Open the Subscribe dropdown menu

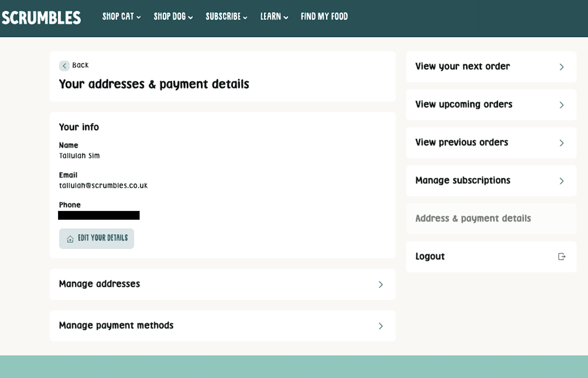226,17
